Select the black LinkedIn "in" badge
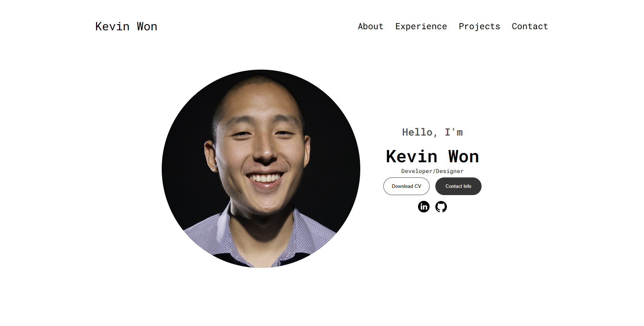 [x=424, y=207]
